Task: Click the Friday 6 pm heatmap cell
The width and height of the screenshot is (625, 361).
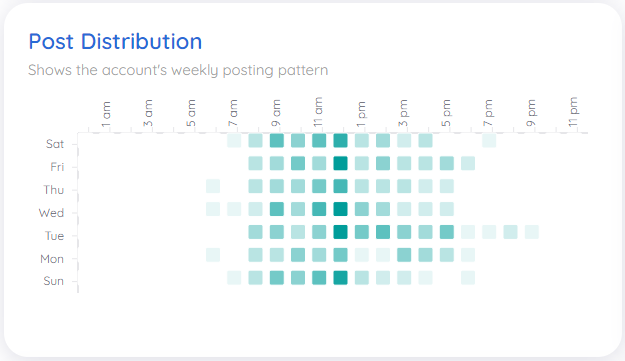Action: (468, 163)
